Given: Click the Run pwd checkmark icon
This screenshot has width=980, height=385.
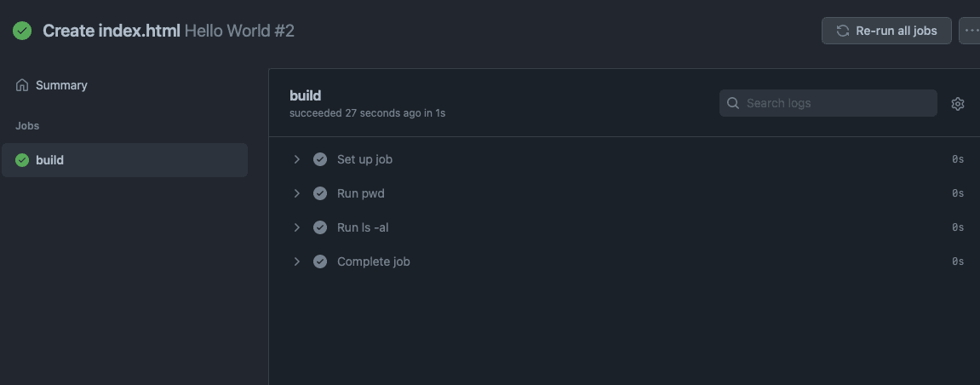Looking at the screenshot, I should pyautogui.click(x=320, y=193).
